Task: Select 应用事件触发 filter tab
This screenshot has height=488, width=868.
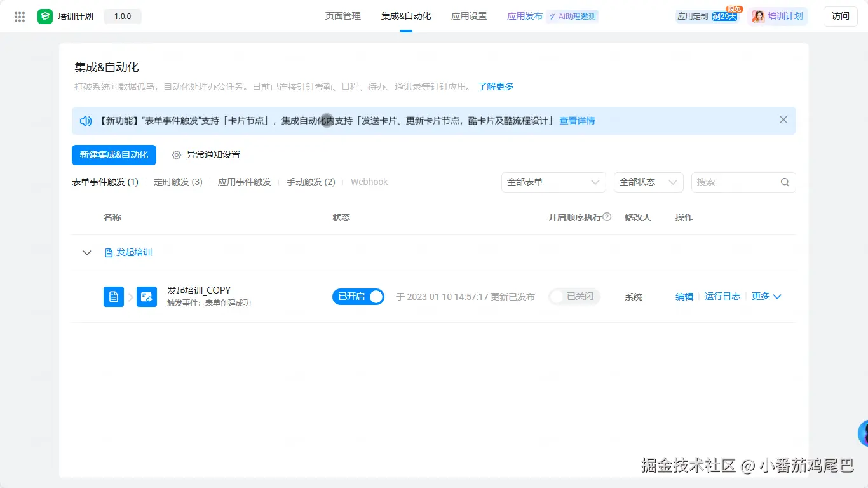Action: (245, 182)
